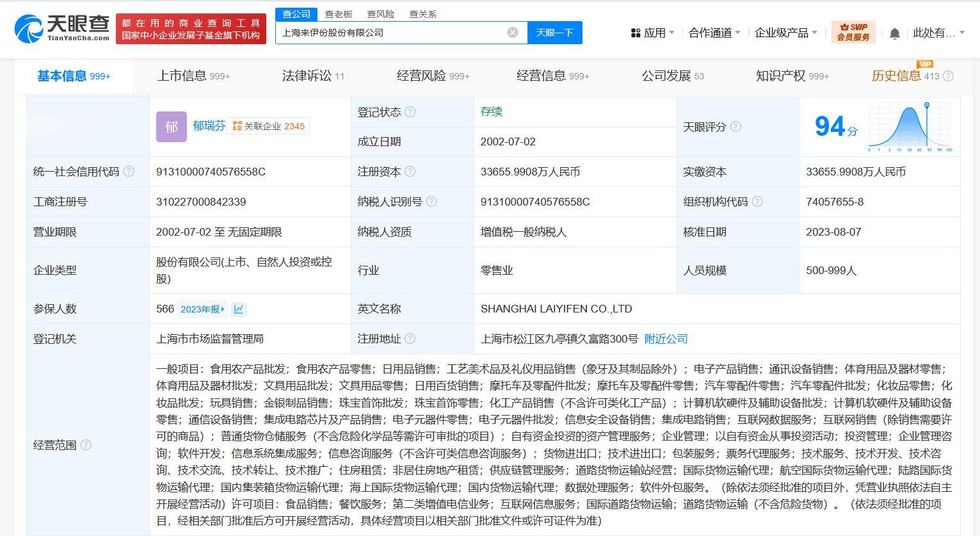Click the 天眼一下 search button

[554, 33]
